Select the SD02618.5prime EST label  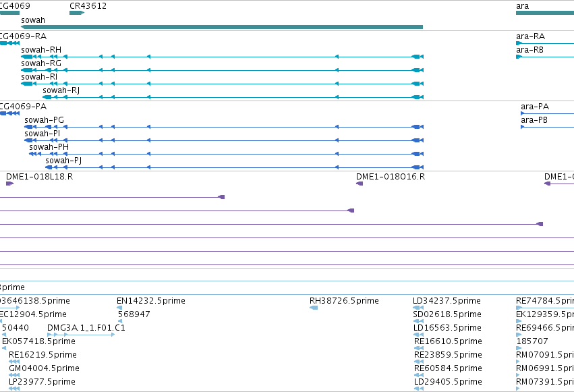pos(447,314)
